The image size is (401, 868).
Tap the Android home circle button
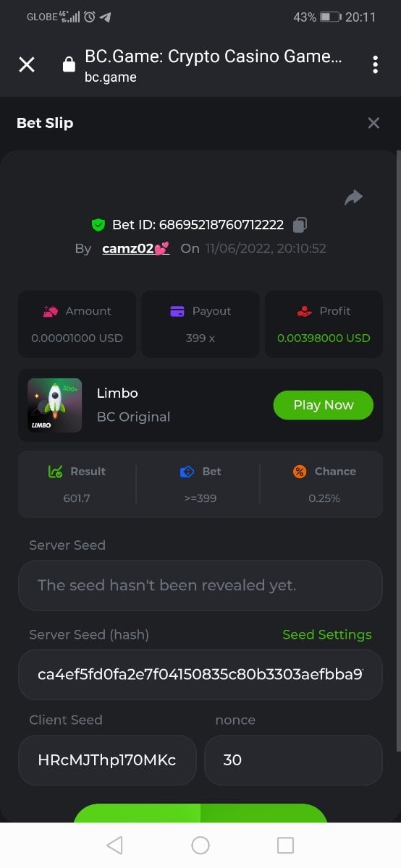pos(200,845)
